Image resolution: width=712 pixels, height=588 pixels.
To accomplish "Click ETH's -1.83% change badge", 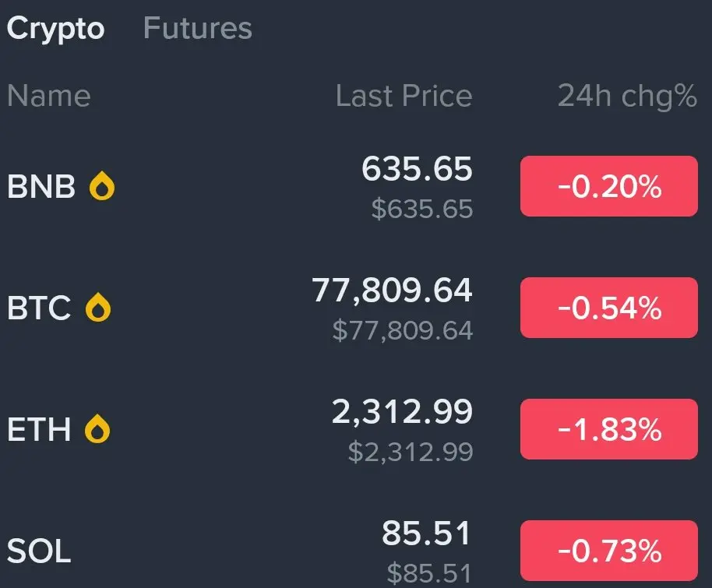I will click(608, 429).
